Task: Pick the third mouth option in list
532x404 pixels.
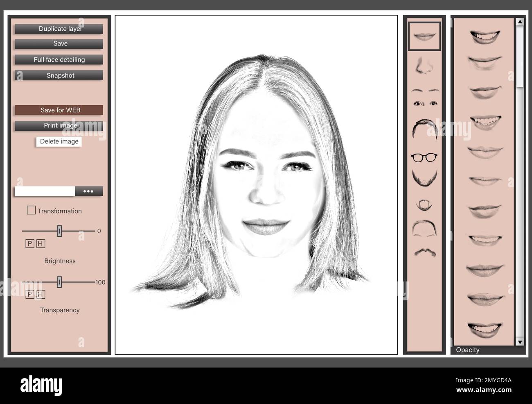Action: coord(485,92)
